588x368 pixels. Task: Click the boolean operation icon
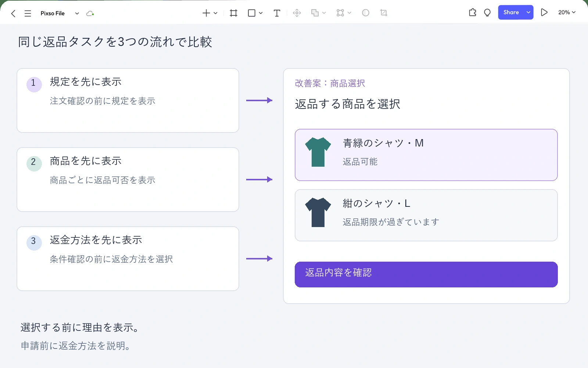pyautogui.click(x=315, y=13)
